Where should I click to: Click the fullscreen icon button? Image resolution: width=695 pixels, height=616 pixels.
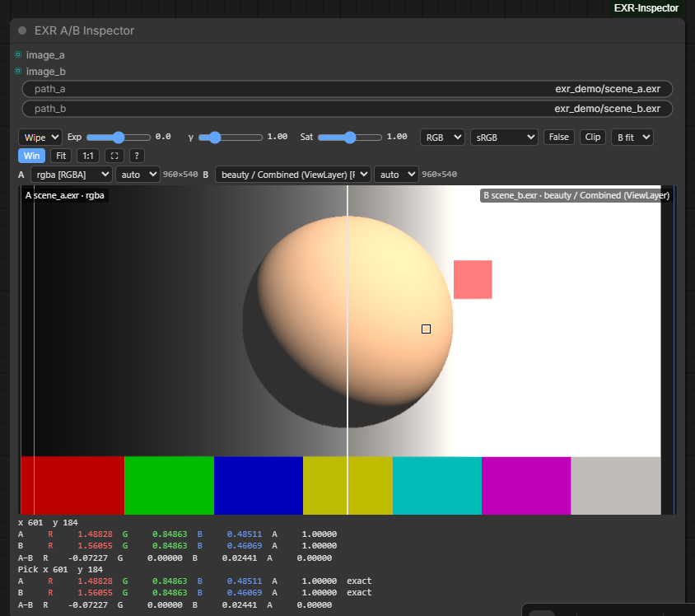114,156
